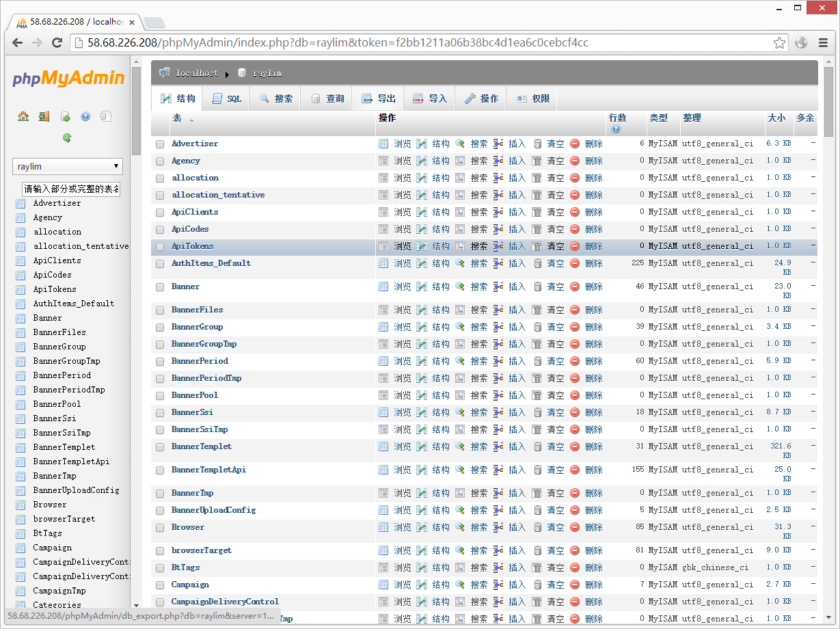This screenshot has width=840, height=629.
Task: Open the query window icon in sidebar
Action: pos(65,116)
